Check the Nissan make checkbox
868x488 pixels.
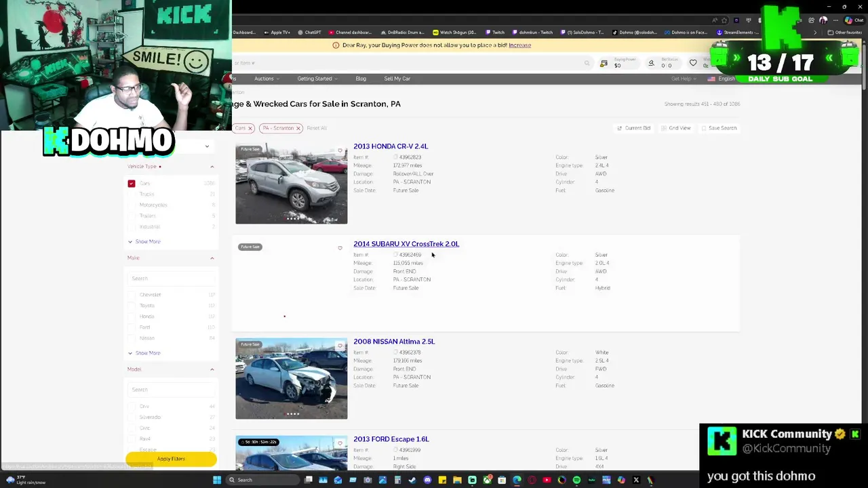132,338
